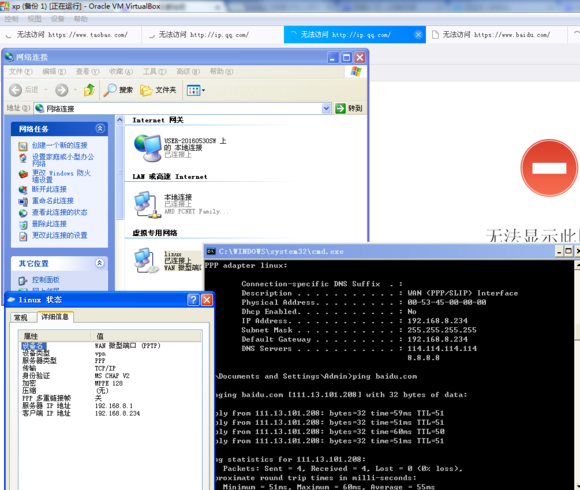Screen dimensions: 580x490
Task: Click the Up folder icon in toolbar
Action: (x=89, y=90)
